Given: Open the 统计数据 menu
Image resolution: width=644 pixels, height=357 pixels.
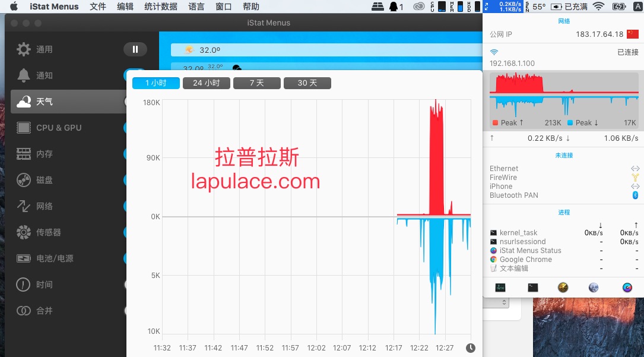Looking at the screenshot, I should pos(161,7).
